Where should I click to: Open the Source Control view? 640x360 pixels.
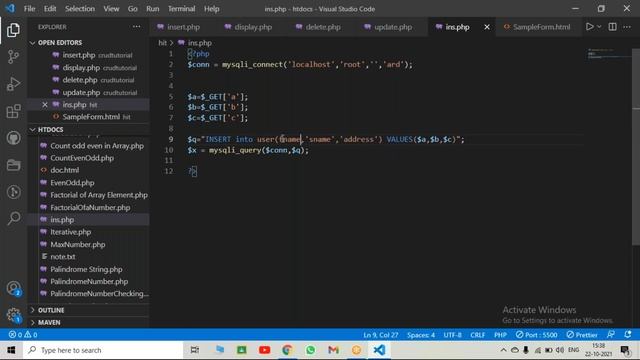coord(13,57)
